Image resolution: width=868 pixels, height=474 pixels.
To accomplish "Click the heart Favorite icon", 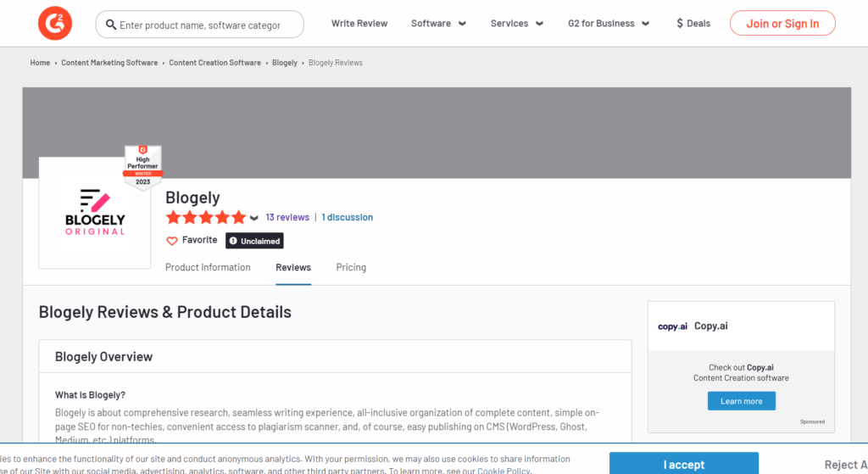I will (x=171, y=240).
